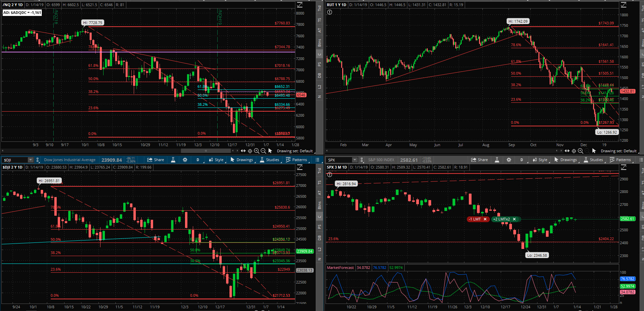This screenshot has width=644, height=311.
Task: Open the DB side tab beside $DJI chart
Action: click(x=319, y=238)
